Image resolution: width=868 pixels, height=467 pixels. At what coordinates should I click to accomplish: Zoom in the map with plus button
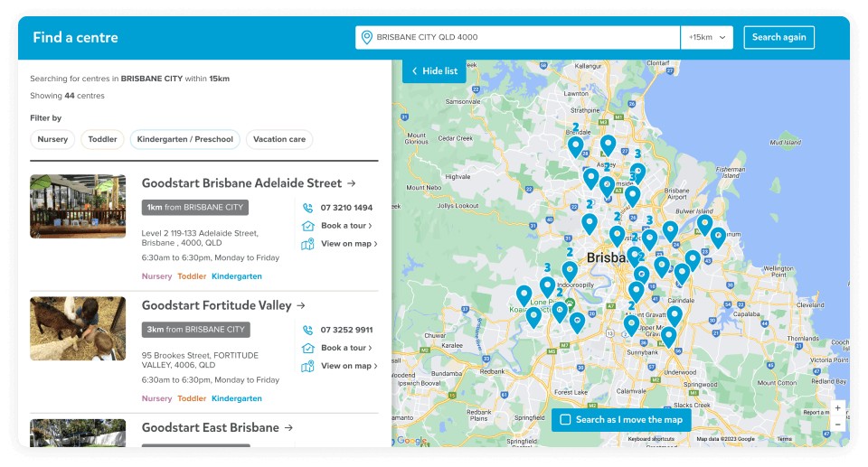click(x=838, y=408)
